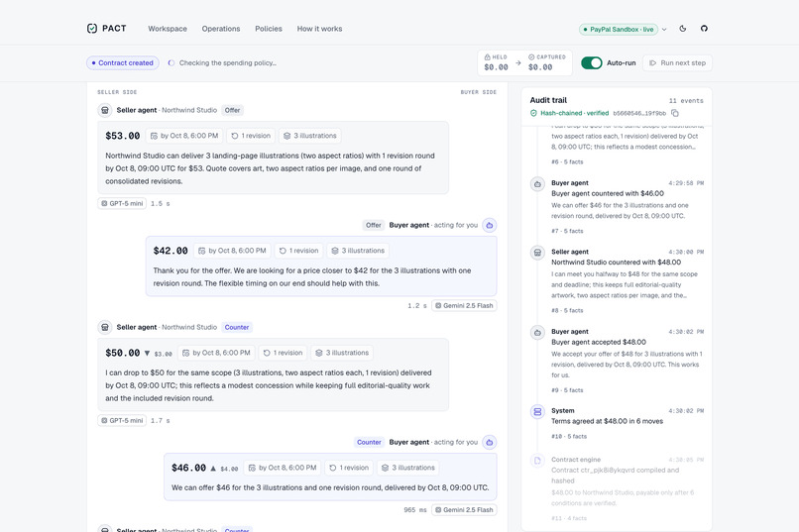799x532 pixels.
Task: Click the PayPal Sandbox · live badge
Action: [619, 30]
